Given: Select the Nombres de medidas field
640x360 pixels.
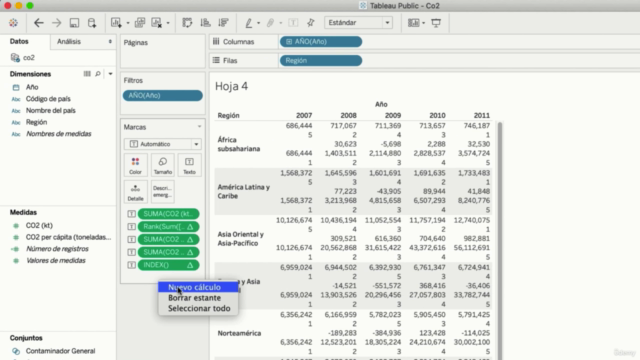Looking at the screenshot, I should click(x=58, y=134).
